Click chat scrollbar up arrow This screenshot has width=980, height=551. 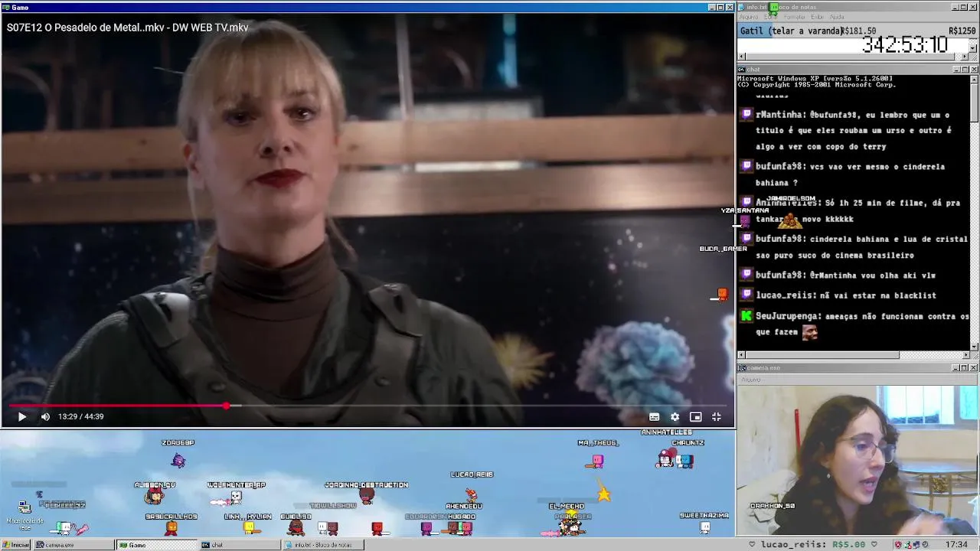pyautogui.click(x=974, y=79)
